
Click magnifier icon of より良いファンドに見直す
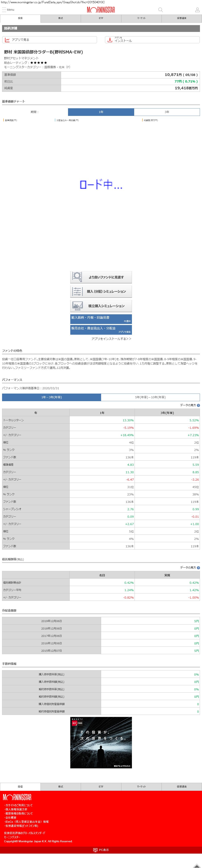(77, 277)
